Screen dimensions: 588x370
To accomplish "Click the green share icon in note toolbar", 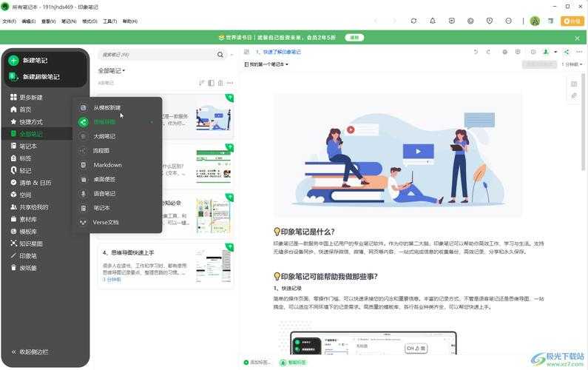I will [567, 52].
